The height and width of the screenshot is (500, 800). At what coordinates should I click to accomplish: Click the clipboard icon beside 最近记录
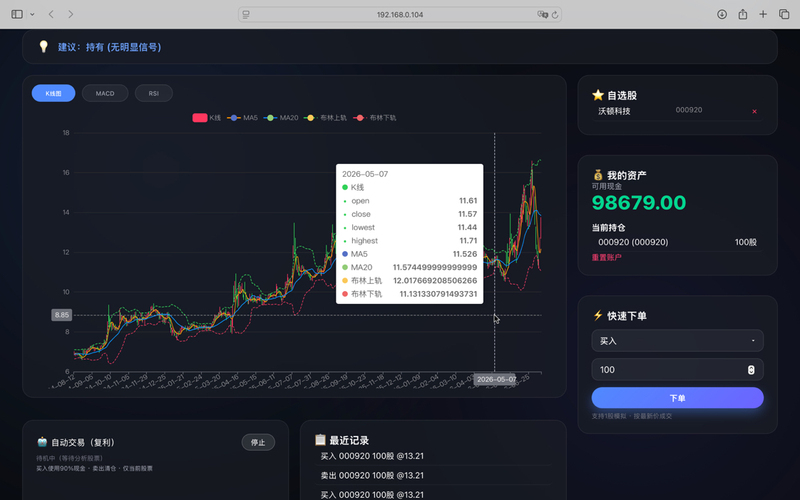(x=320, y=439)
